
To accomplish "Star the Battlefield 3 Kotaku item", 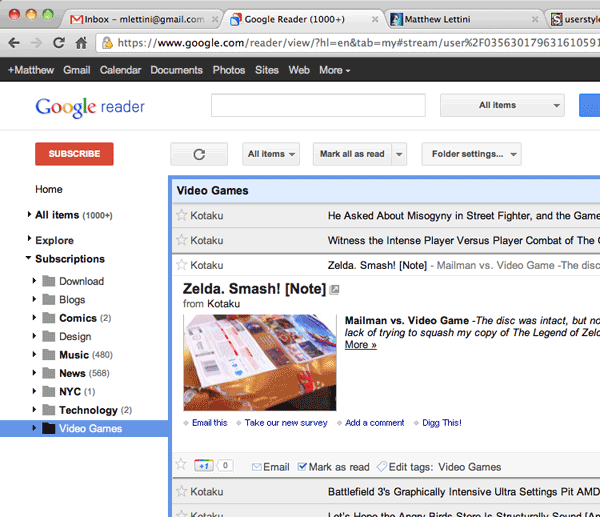I will [181, 491].
